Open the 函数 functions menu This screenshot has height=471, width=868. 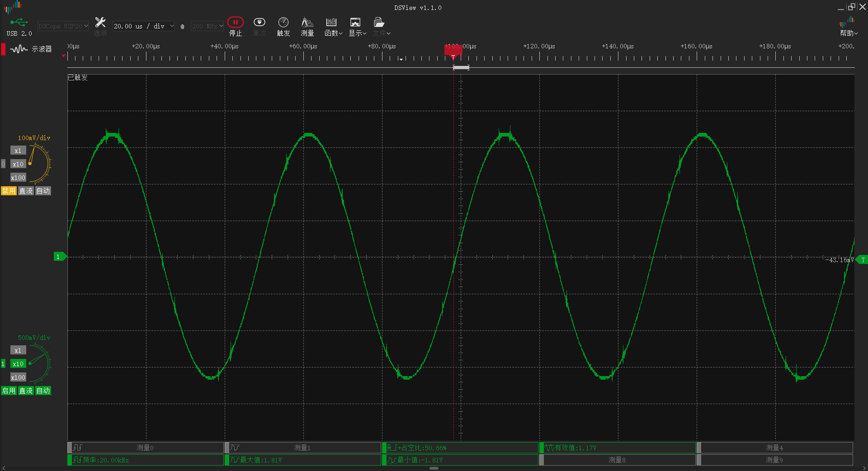(333, 26)
